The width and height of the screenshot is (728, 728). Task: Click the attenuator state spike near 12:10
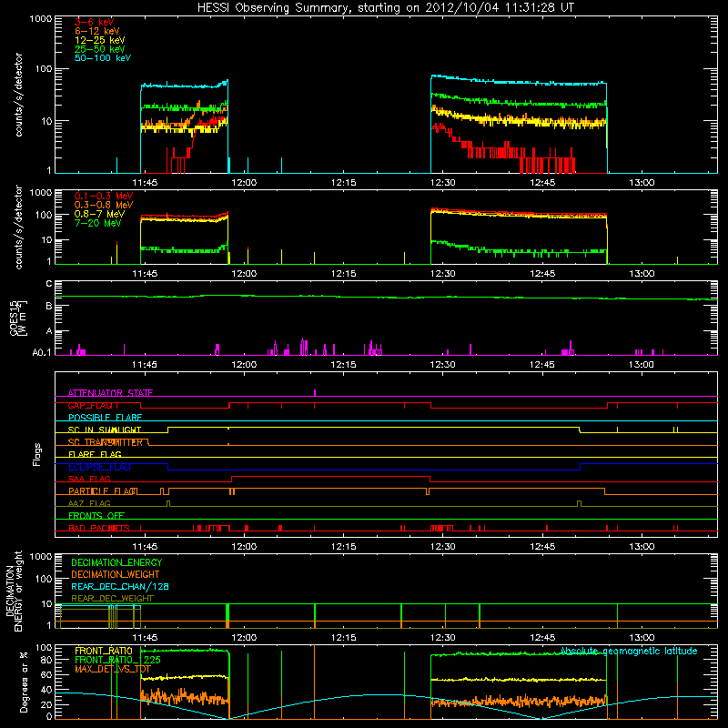click(x=315, y=393)
